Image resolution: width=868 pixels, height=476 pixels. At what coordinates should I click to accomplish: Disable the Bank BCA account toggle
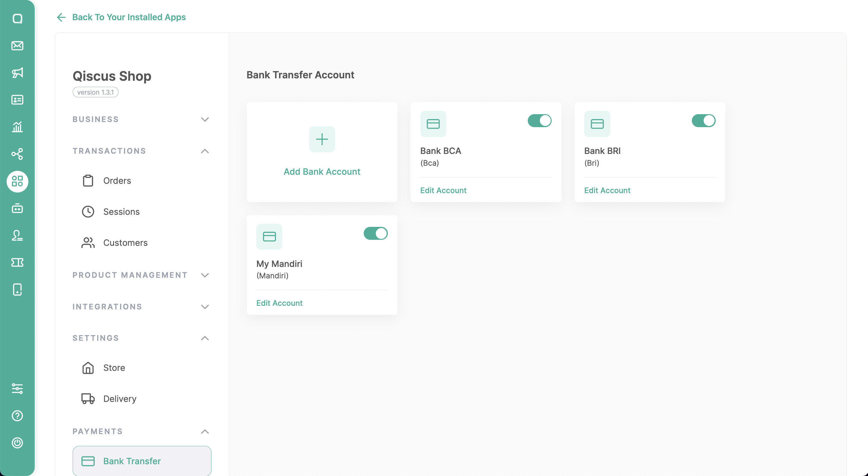coord(539,121)
